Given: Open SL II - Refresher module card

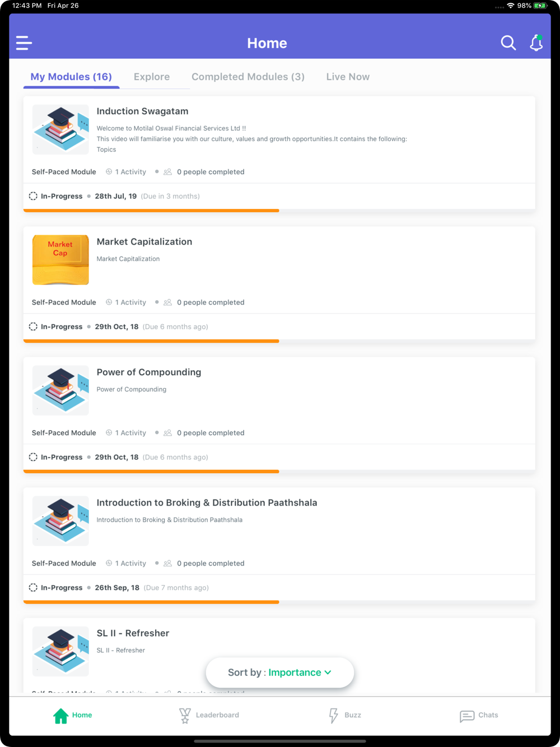Looking at the screenshot, I should tap(279, 655).
